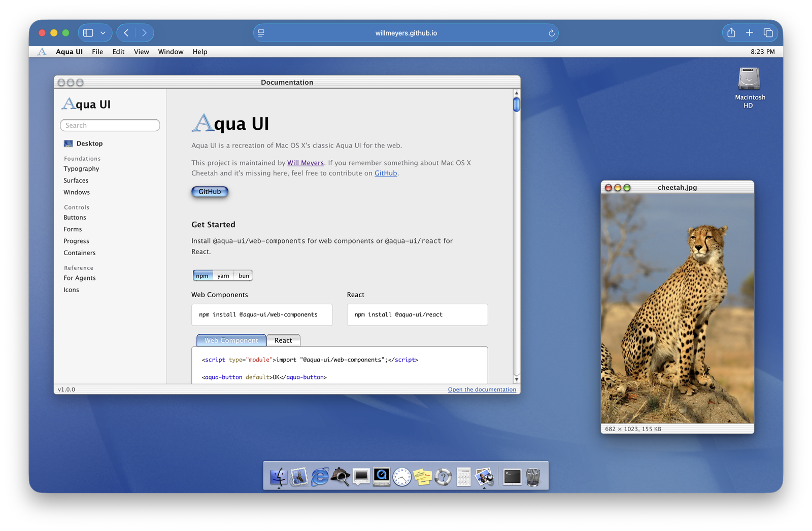Launch QuickTime Player from dock
Screen dimensions: 812x531
coord(381,477)
